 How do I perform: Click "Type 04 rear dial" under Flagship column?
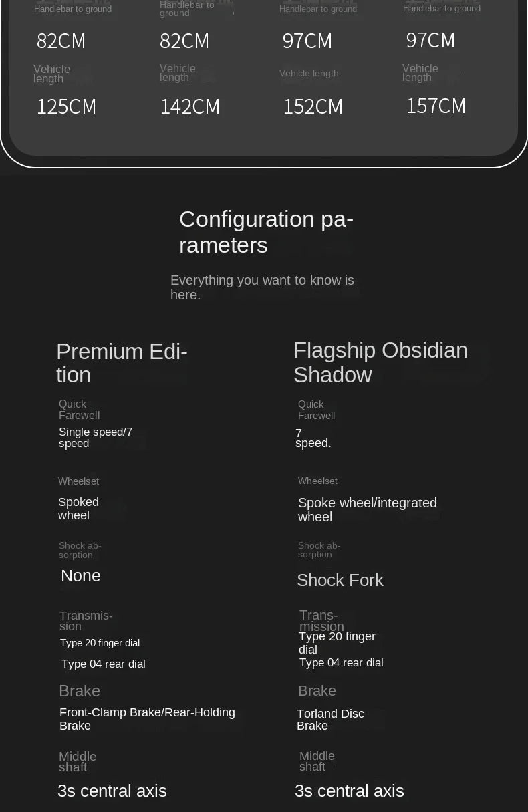(341, 662)
